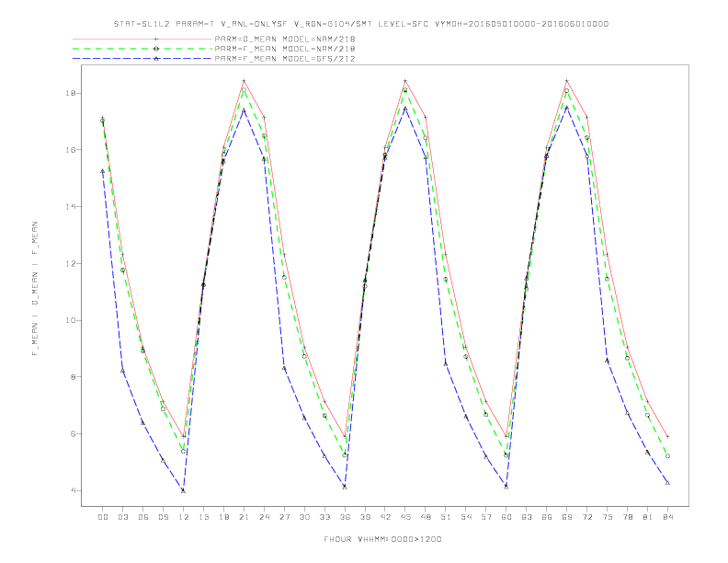Click x-axis tick label 69

pos(567,517)
